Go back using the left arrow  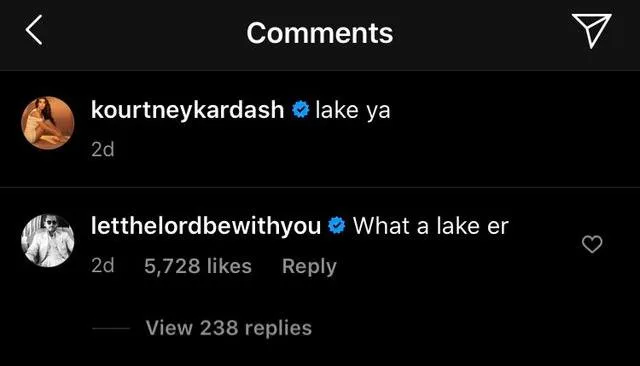34,30
